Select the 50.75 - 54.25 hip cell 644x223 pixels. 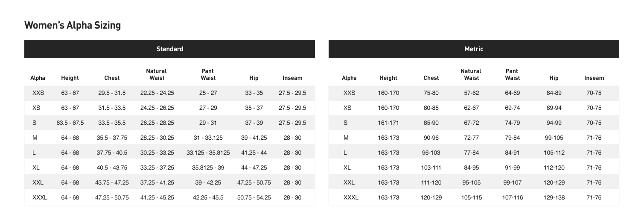[x=254, y=197]
